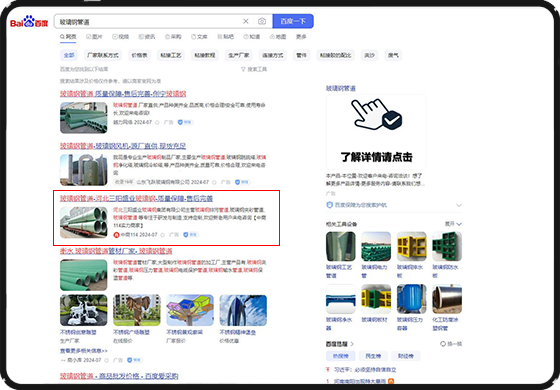Open the 文库 tab
The height and width of the screenshot is (390, 560).
[x=199, y=36]
